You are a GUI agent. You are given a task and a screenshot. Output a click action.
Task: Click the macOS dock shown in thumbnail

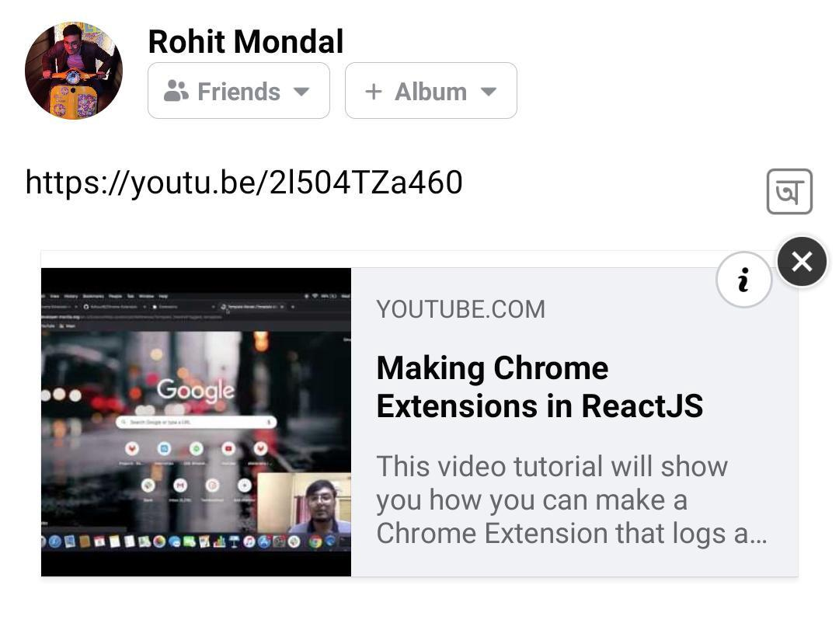[x=196, y=541]
